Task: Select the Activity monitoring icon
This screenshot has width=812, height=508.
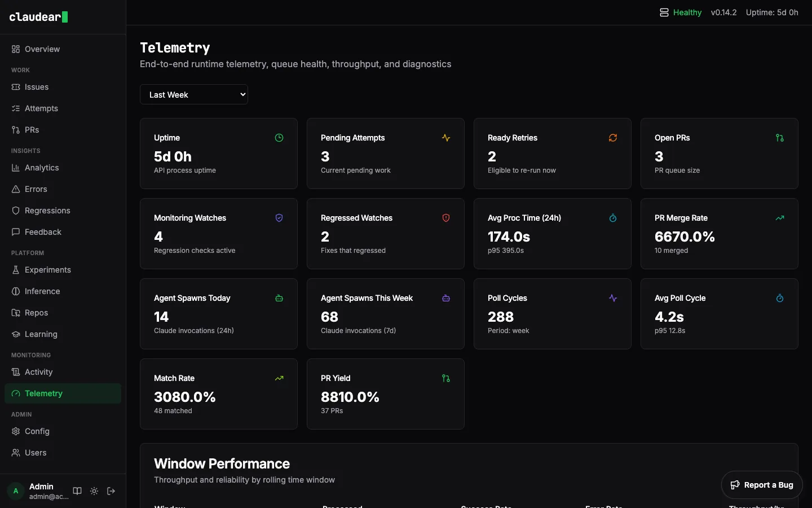Action: pos(15,372)
